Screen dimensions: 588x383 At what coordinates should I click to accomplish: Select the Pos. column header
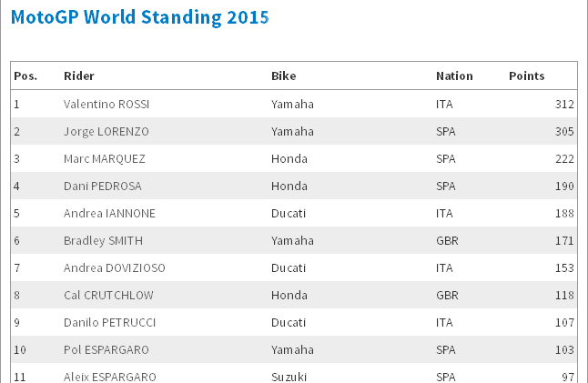[x=25, y=76]
